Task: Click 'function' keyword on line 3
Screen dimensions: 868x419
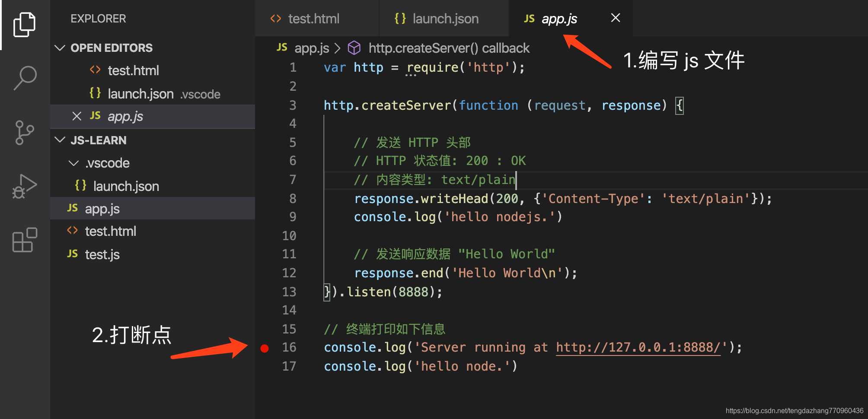Action: coord(488,105)
